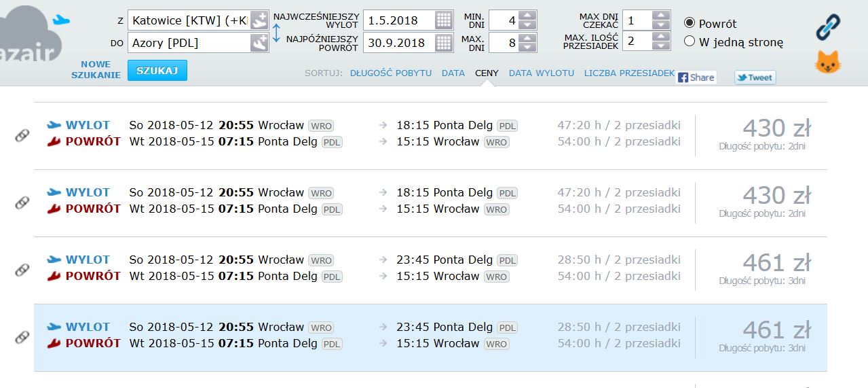Click the add-airport icon beside Katowice field
This screenshot has width=868, height=388.
(x=259, y=20)
